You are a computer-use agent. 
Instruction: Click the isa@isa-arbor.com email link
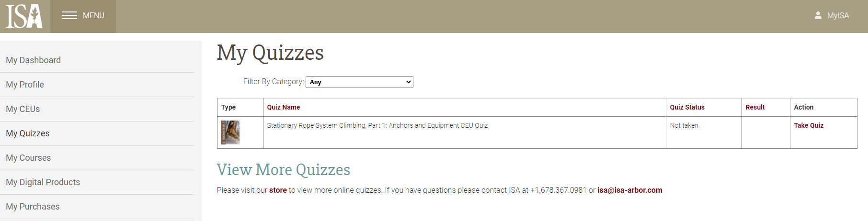tap(629, 190)
